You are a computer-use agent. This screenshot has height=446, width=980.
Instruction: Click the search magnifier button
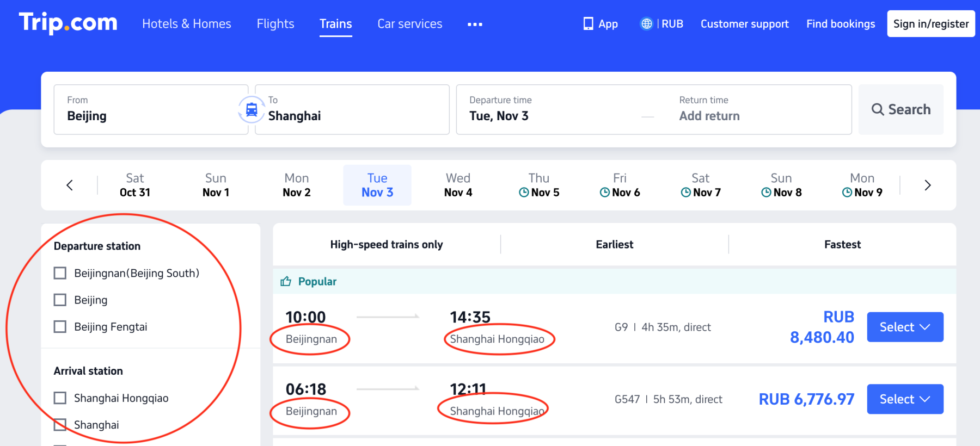click(x=901, y=109)
